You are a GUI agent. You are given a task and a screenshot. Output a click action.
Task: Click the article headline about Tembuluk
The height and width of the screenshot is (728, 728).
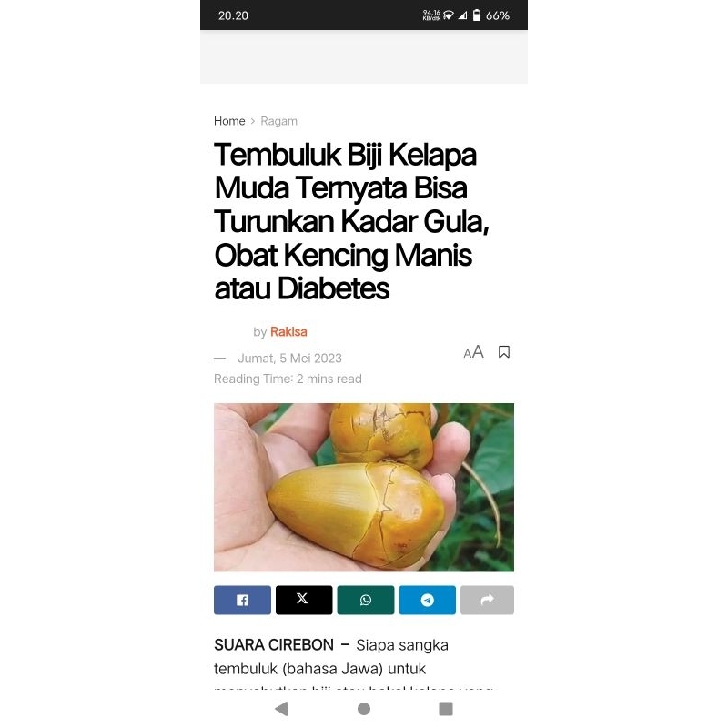[351, 221]
